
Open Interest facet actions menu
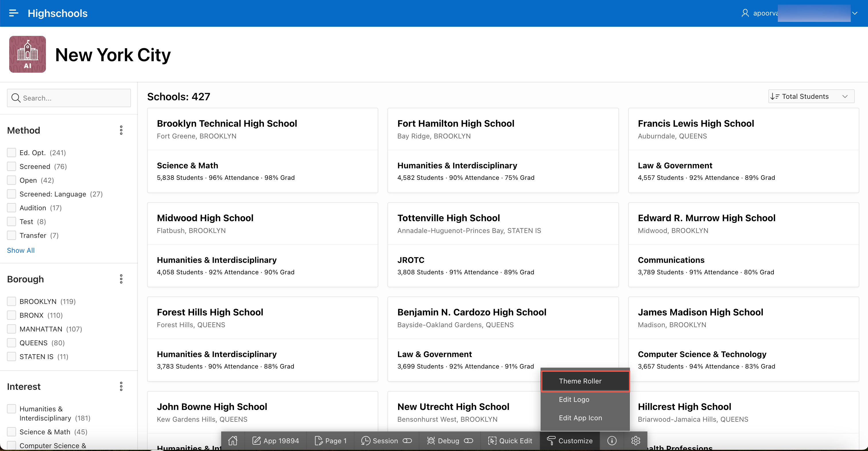(121, 387)
